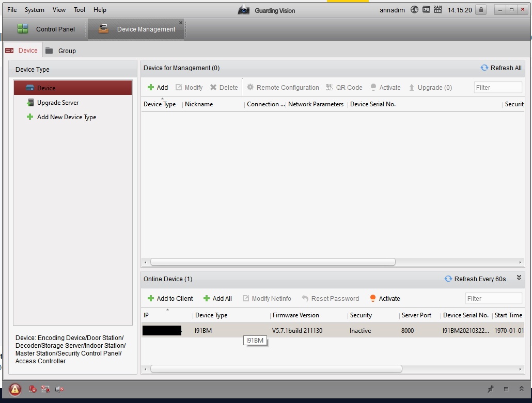Click the CPU usage icon

click(x=426, y=10)
